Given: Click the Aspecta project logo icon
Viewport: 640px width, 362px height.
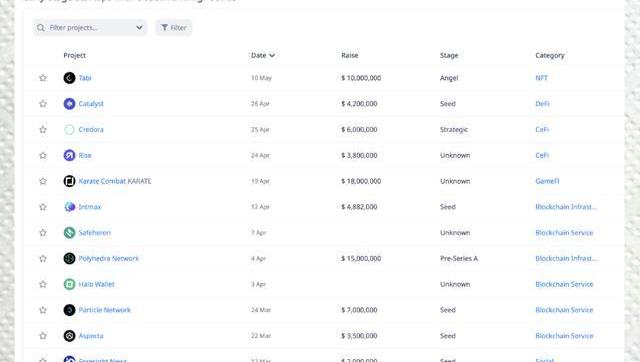Looking at the screenshot, I should click(69, 336).
